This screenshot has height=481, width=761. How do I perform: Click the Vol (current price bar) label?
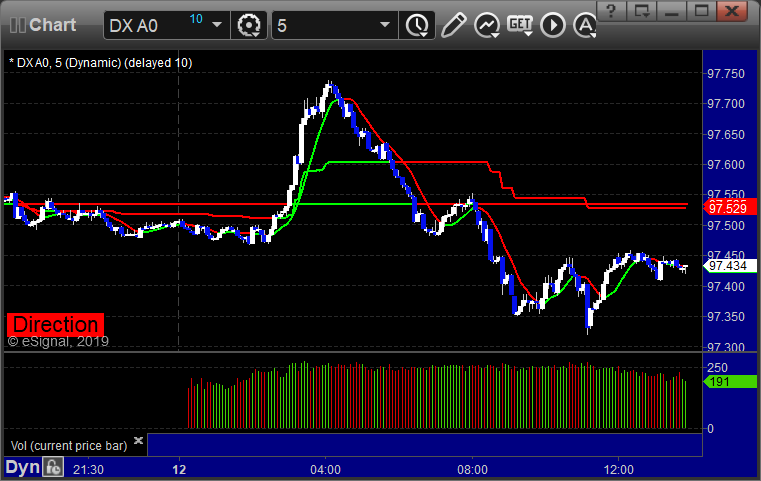(x=69, y=446)
